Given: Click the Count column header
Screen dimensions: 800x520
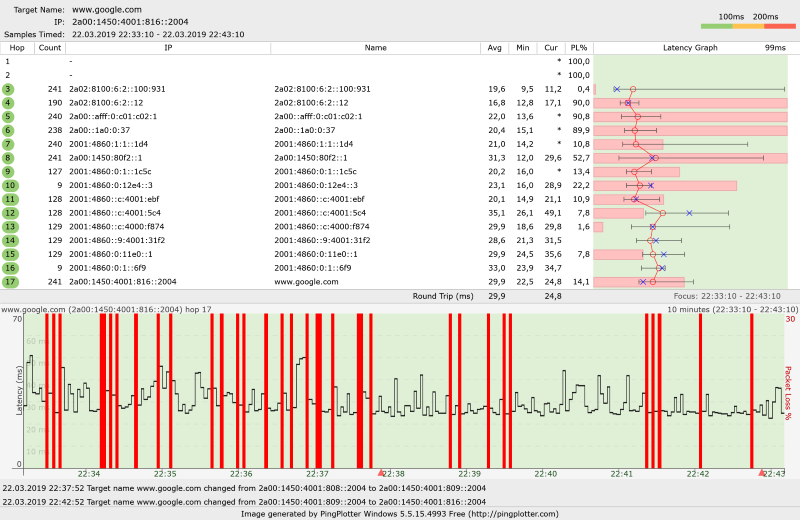Looking at the screenshot, I should coord(49,48).
